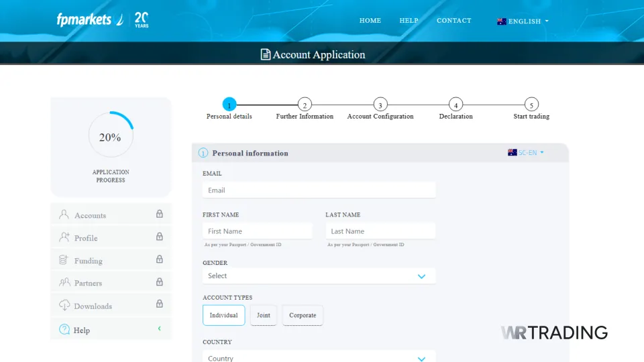The width and height of the screenshot is (644, 362).
Task: Open CONTACT in top navigation
Action: [x=454, y=21]
